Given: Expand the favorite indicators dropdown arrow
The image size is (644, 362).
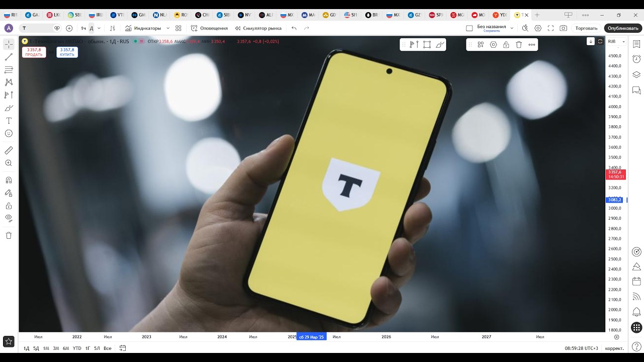Looking at the screenshot, I should (168, 28).
